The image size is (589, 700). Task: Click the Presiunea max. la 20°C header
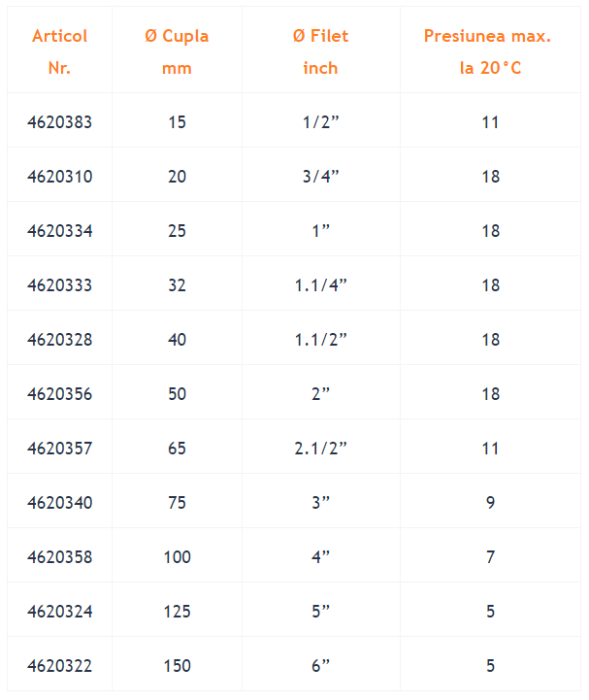[489, 51]
